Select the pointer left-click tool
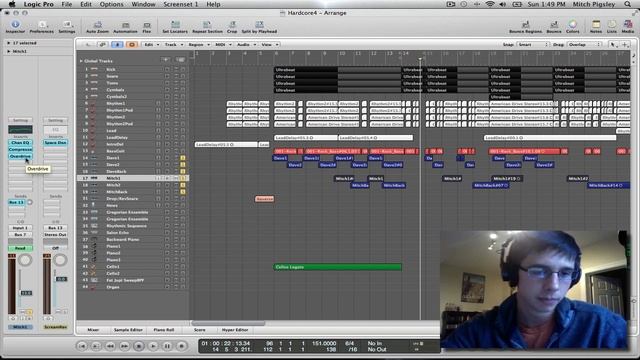Image resolution: width=640 pixels, height=360 pixels. point(612,44)
